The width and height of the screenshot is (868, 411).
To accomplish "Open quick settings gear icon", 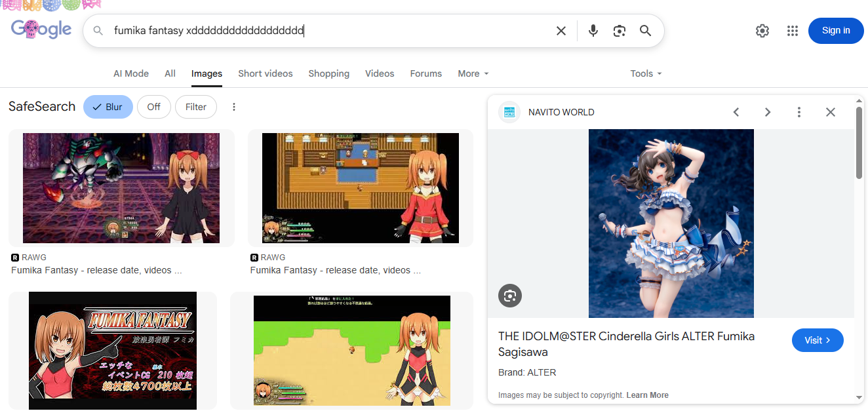I will pyautogui.click(x=762, y=31).
